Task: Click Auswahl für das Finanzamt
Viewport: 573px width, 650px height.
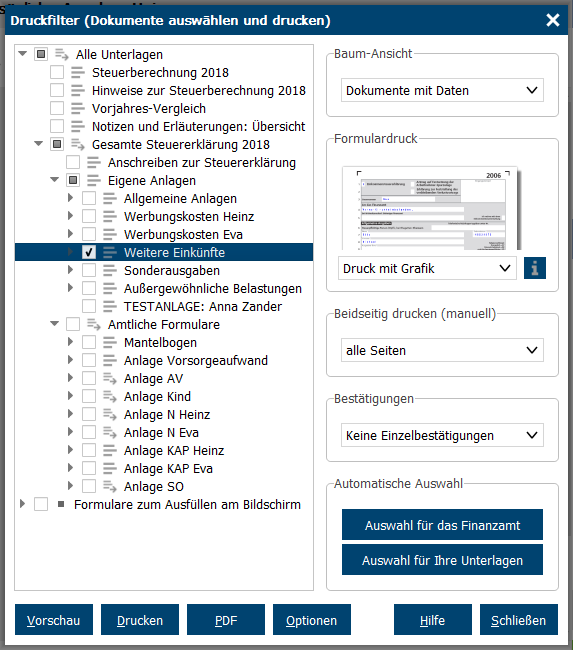Action: click(442, 525)
